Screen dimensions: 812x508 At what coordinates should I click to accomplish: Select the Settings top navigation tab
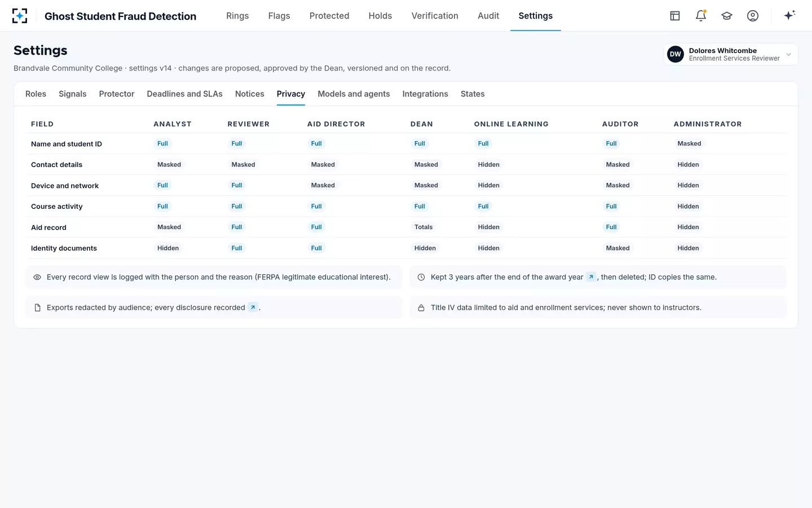pyautogui.click(x=536, y=16)
